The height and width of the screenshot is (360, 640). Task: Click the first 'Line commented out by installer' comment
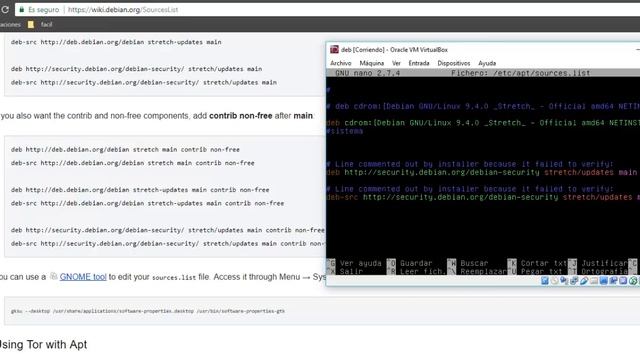[470, 164]
